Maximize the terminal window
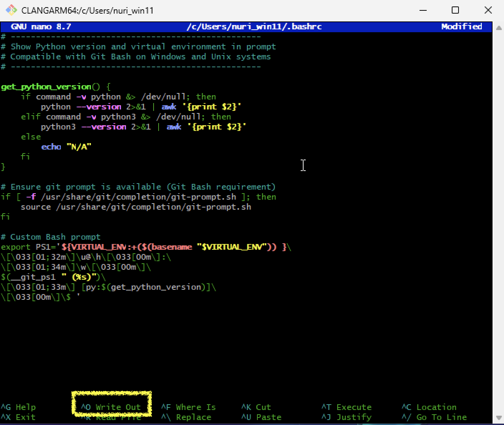Viewport: 504px width, 425px height. click(x=455, y=10)
